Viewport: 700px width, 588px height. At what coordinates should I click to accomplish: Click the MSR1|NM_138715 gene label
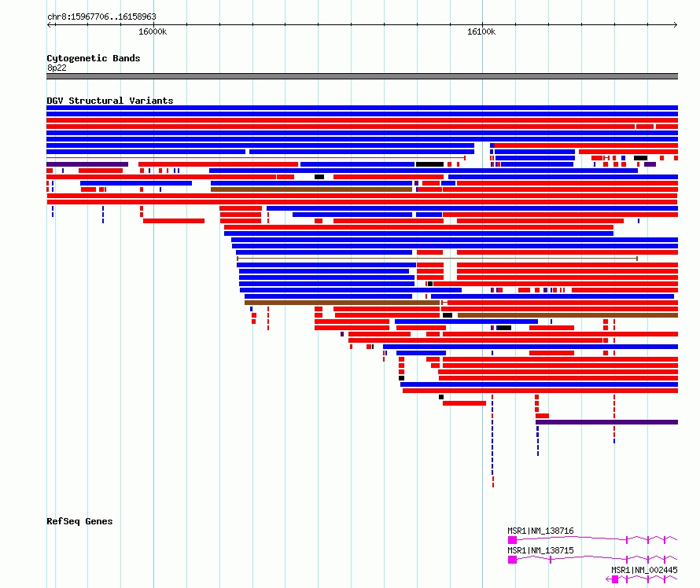540,550
